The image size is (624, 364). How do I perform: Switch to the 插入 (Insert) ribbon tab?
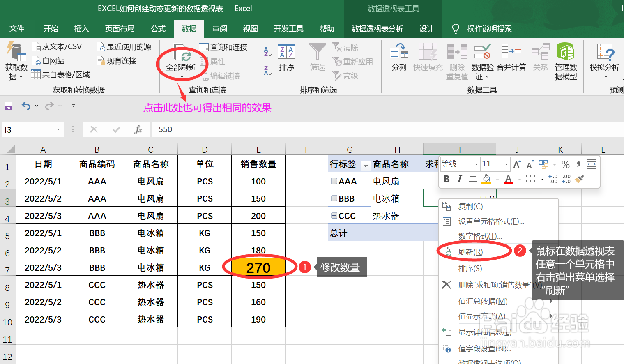click(x=81, y=29)
